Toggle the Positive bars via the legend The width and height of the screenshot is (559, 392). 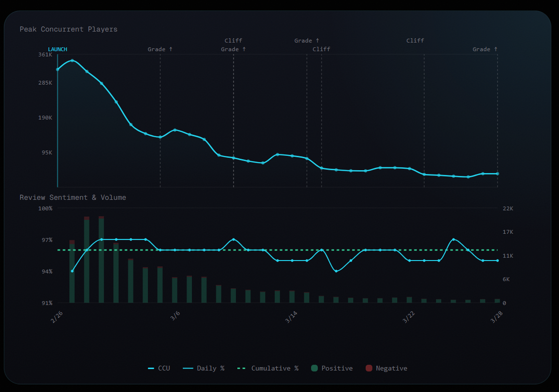click(333, 368)
